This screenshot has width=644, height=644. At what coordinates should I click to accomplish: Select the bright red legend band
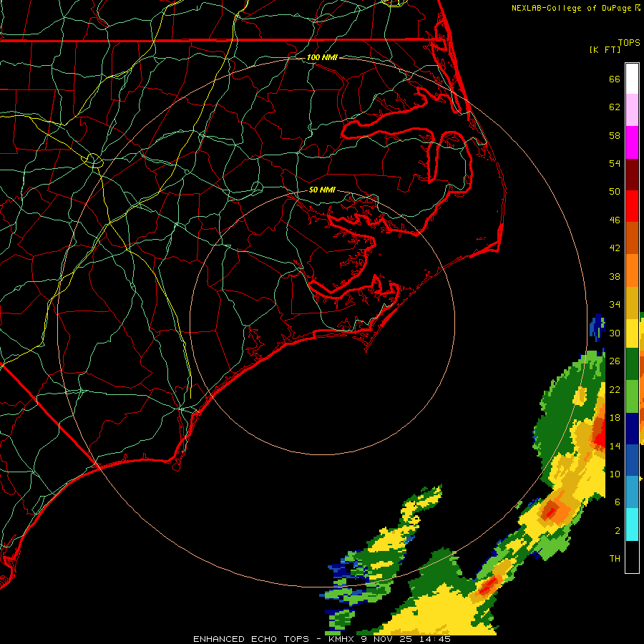tap(632, 206)
